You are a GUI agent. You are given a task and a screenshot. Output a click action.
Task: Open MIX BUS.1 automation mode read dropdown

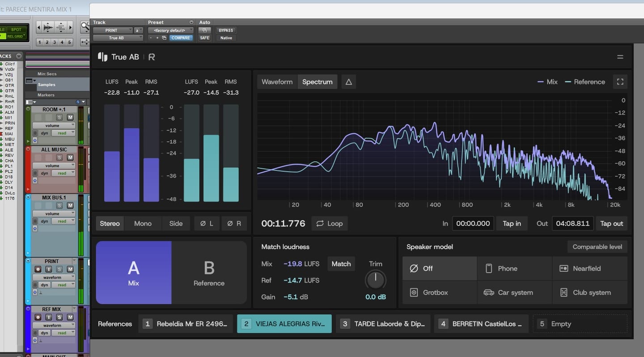[x=63, y=221]
